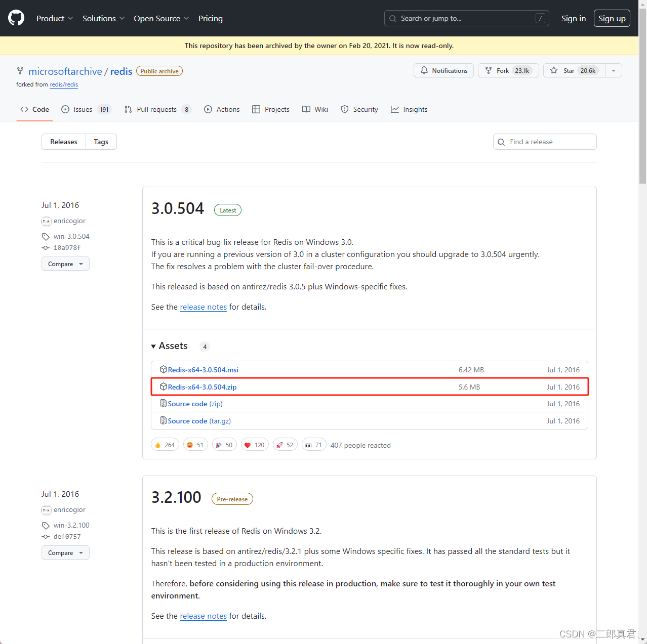Download Source code (tar.gz)
The width and height of the screenshot is (647, 644).
coord(199,421)
